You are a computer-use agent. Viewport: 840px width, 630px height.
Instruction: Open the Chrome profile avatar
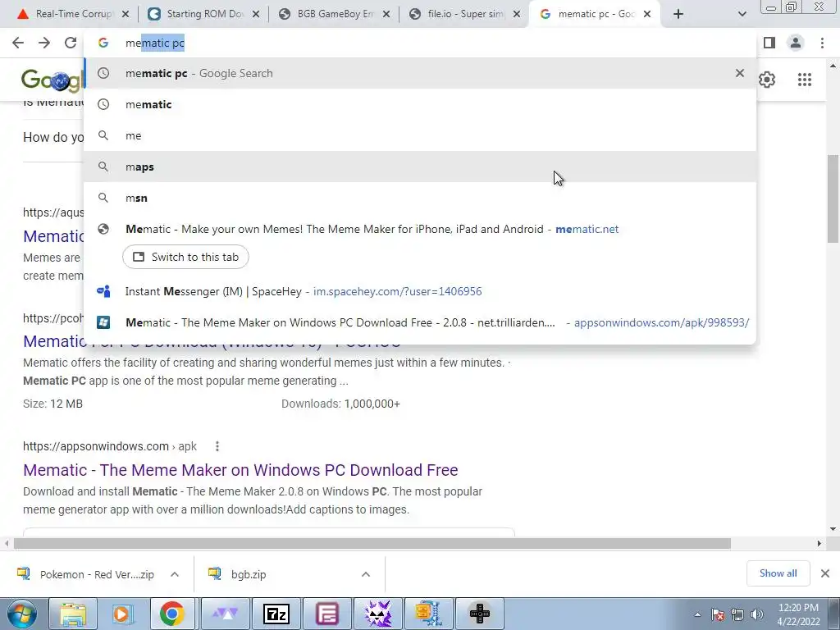click(x=796, y=43)
